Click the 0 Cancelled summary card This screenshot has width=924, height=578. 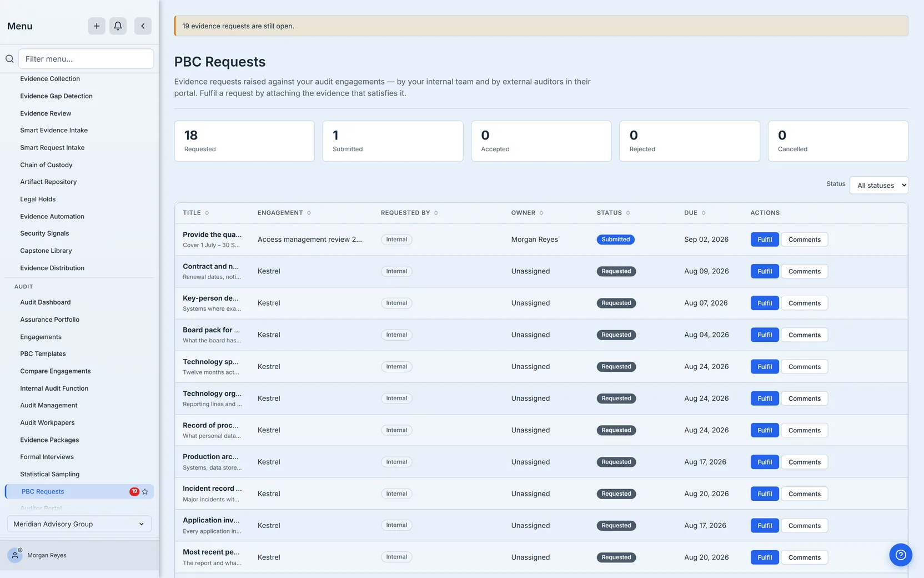(838, 141)
